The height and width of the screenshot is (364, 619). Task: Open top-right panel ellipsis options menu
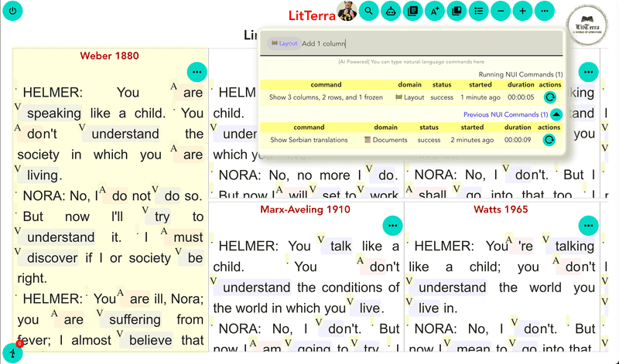point(588,72)
